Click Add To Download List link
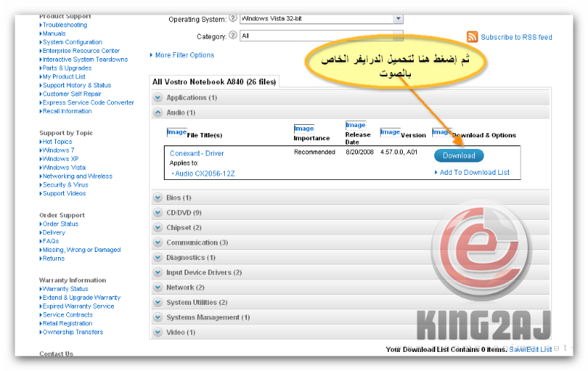The image size is (588, 371). point(474,173)
